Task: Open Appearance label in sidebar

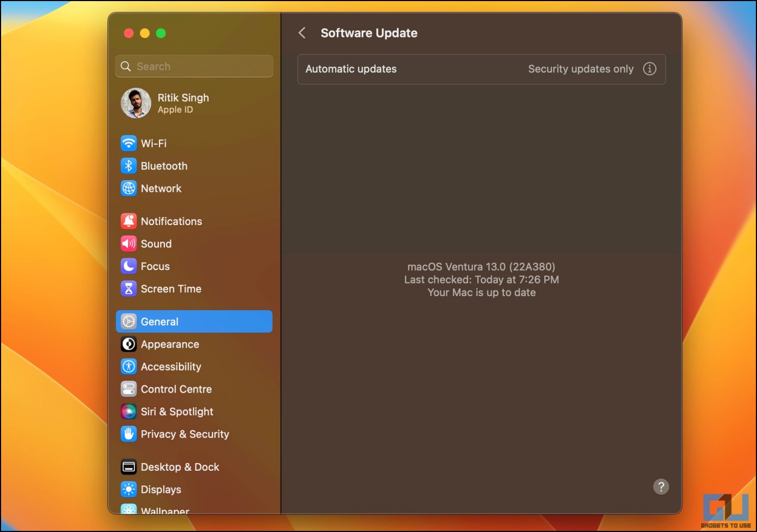Action: (170, 344)
